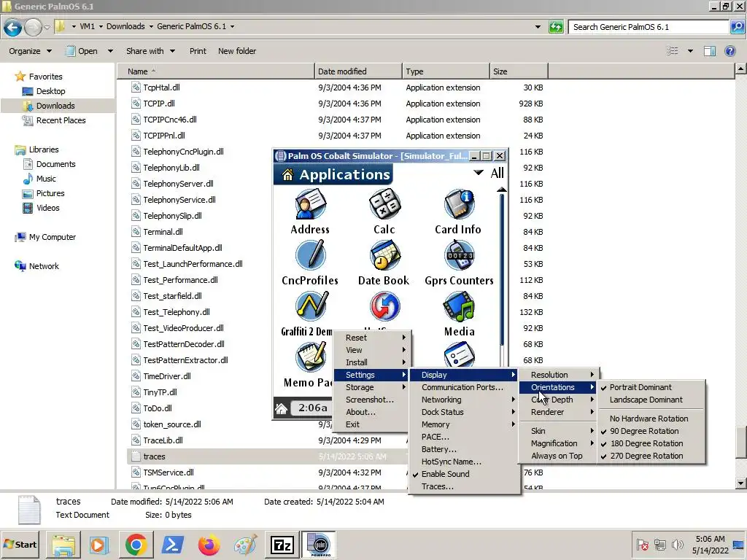747x560 pixels.
Task: Open the Reset menu entry
Action: (371, 338)
